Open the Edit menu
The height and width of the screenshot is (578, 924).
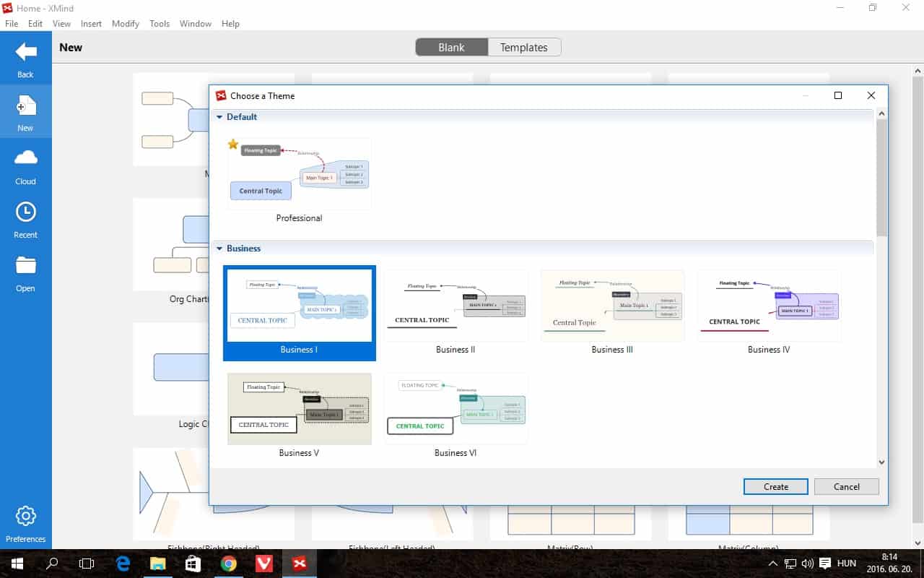click(35, 24)
